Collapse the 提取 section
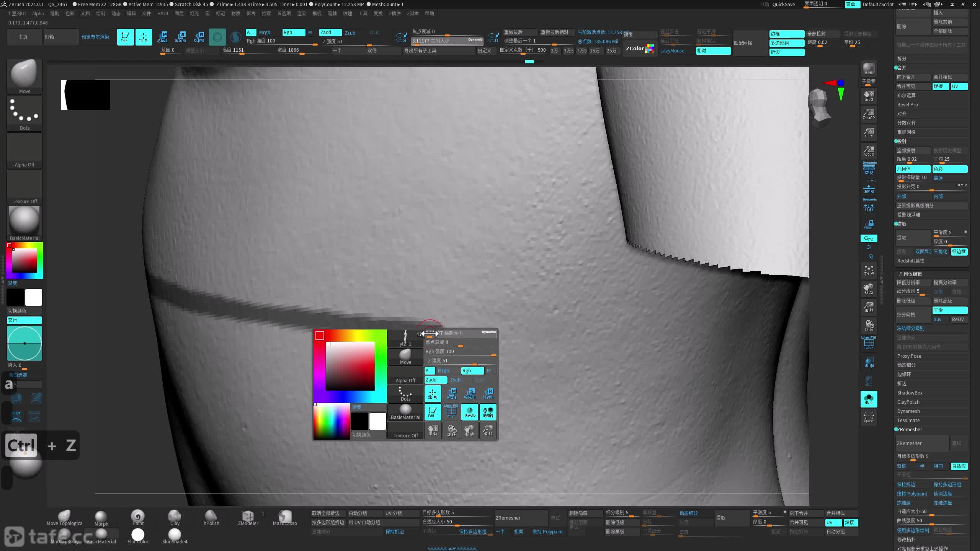This screenshot has width=980, height=551. (902, 224)
